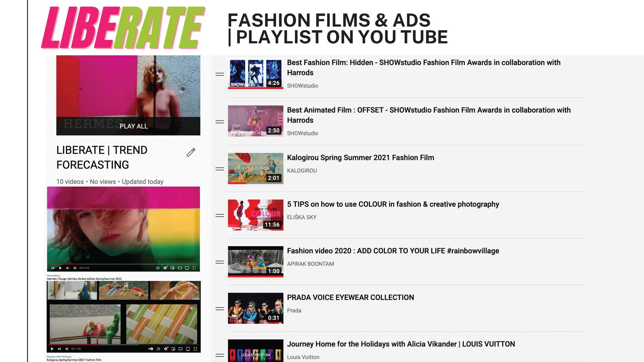Open the title 'Best Fashion Film: Hidden'
Image resolution: width=644 pixels, height=362 pixels.
(x=424, y=68)
